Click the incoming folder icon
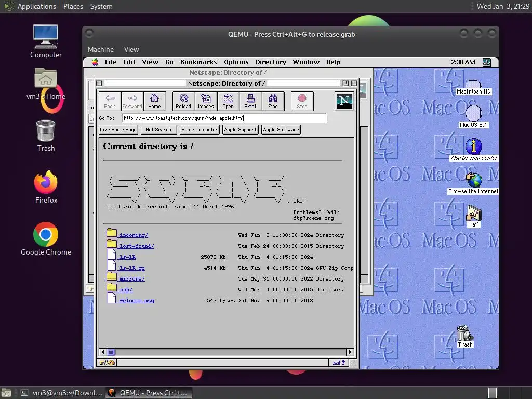Screen dimensions: 532x399 pyautogui.click(x=111, y=233)
